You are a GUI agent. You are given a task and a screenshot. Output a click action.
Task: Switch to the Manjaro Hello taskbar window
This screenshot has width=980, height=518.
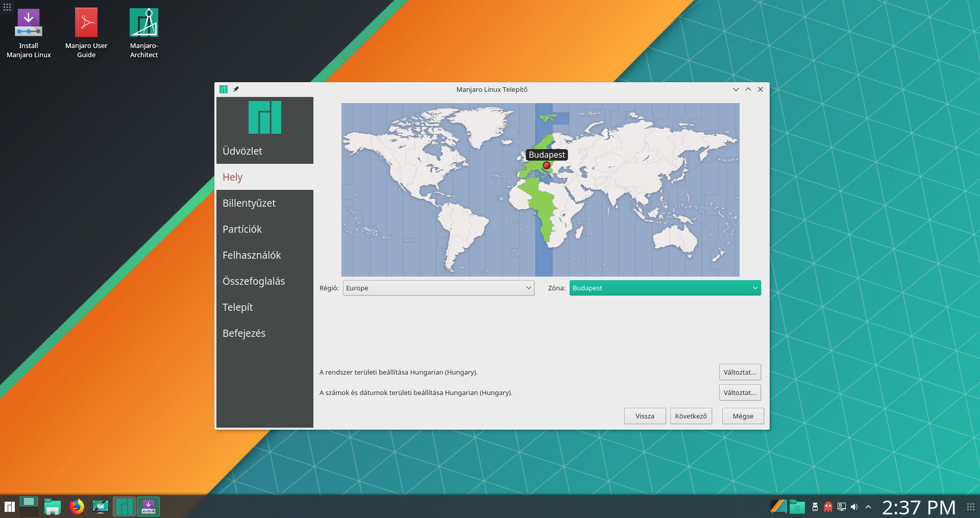(x=124, y=507)
